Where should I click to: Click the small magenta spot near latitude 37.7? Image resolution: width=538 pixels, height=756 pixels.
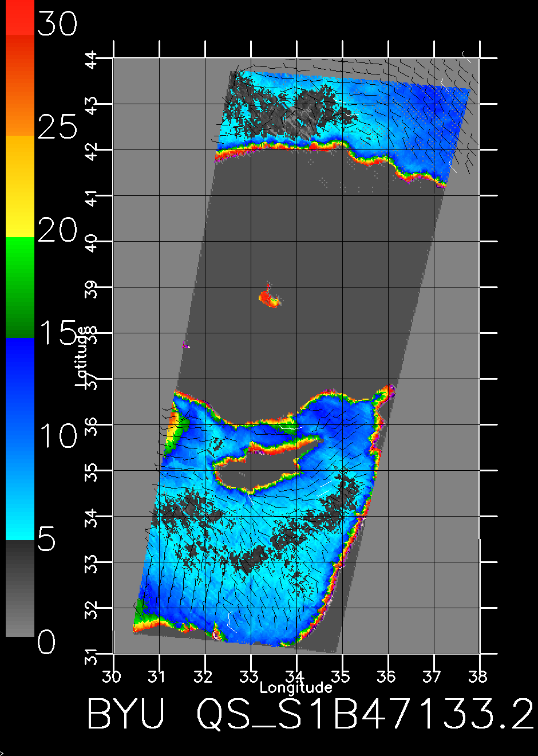[x=185, y=345]
